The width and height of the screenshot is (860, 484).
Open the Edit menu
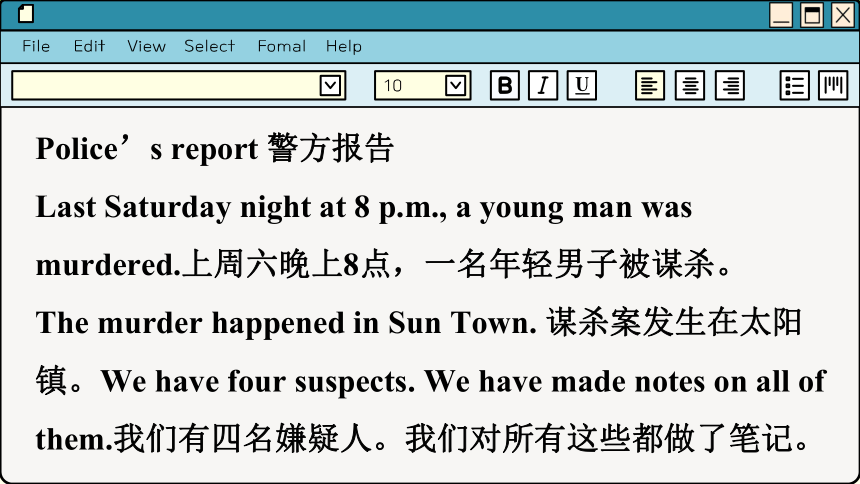tap(89, 46)
